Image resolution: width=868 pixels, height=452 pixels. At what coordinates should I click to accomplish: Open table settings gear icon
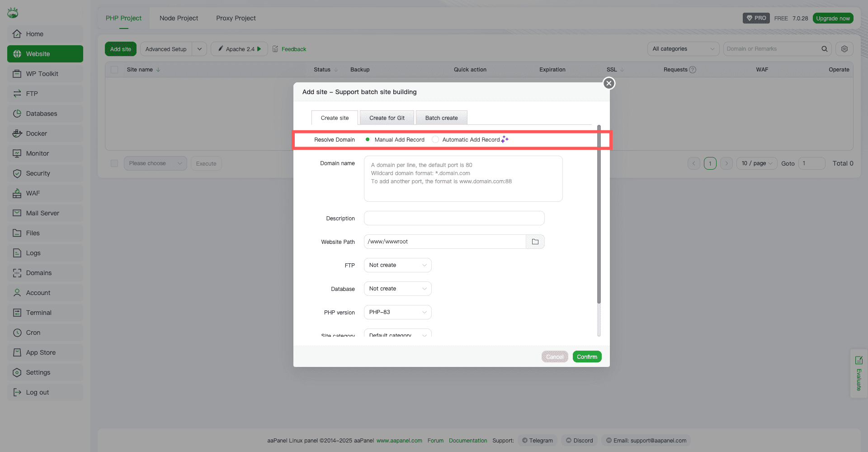click(x=844, y=49)
